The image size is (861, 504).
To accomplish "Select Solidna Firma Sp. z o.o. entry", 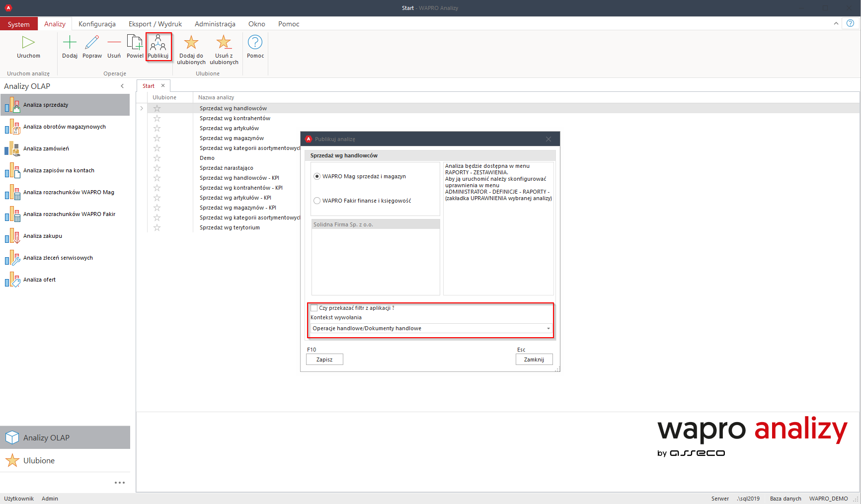I will [x=376, y=224].
